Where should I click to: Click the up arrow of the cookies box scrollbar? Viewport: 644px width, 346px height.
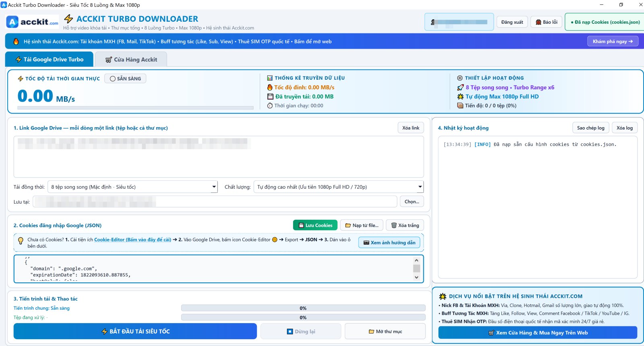[417, 260]
